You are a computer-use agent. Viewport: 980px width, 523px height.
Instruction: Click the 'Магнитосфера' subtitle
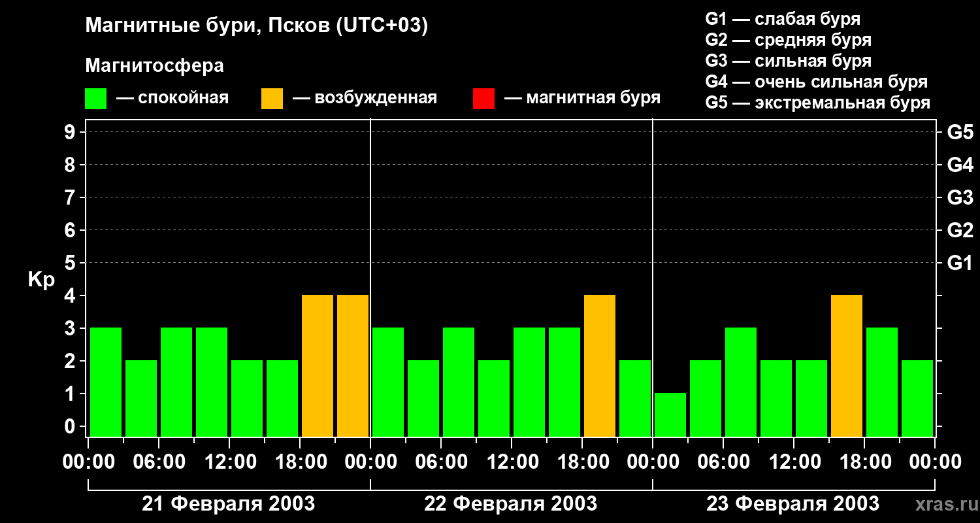pyautogui.click(x=155, y=66)
